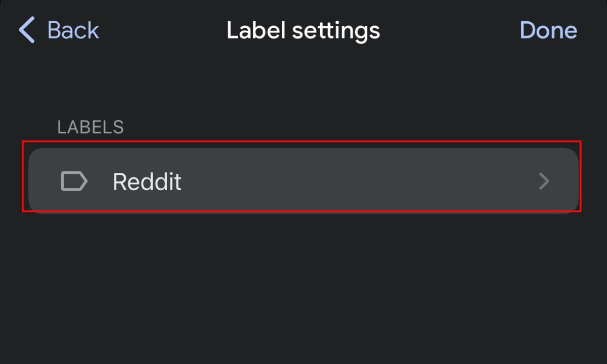Select the angle bracket icon near Back

click(x=27, y=29)
